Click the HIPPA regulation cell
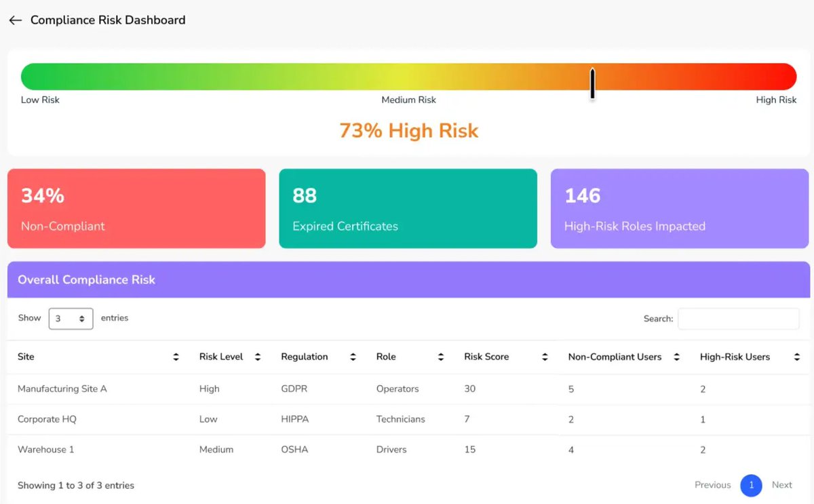 coord(295,419)
